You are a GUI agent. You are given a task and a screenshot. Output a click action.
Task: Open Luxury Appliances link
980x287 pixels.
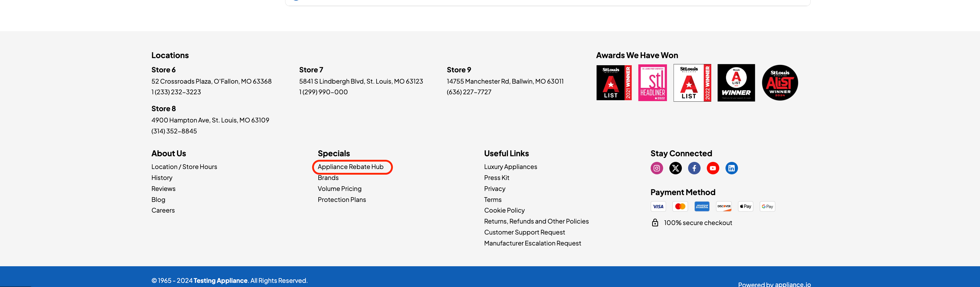[510, 167]
